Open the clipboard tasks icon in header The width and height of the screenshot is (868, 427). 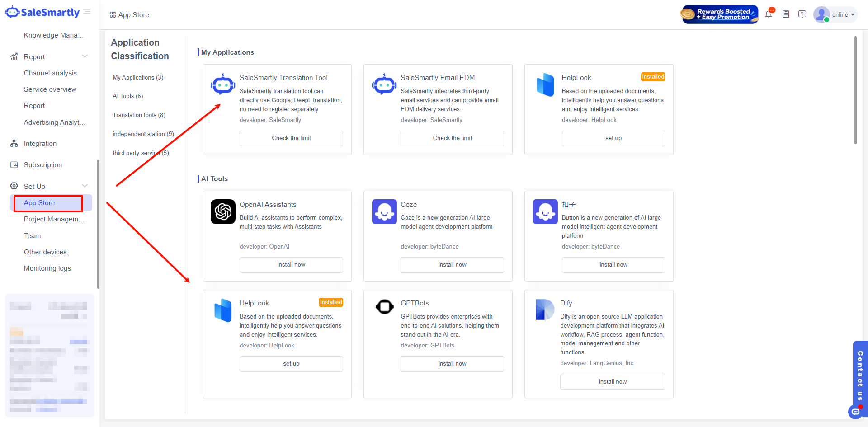pyautogui.click(x=786, y=14)
